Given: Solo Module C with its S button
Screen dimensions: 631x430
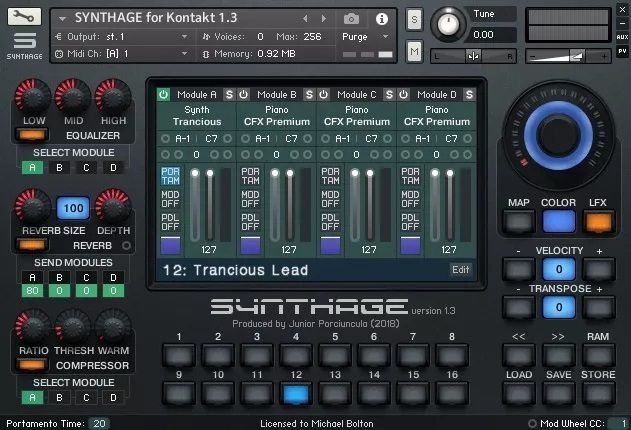Looking at the screenshot, I should click(x=389, y=95).
